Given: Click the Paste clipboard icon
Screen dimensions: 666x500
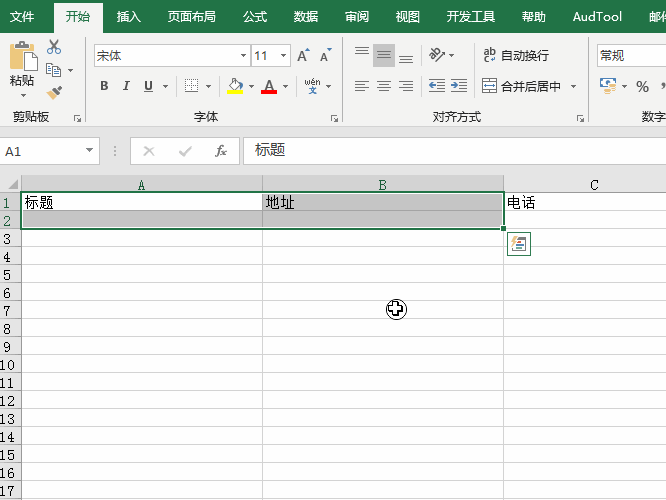Looking at the screenshot, I should (23, 56).
